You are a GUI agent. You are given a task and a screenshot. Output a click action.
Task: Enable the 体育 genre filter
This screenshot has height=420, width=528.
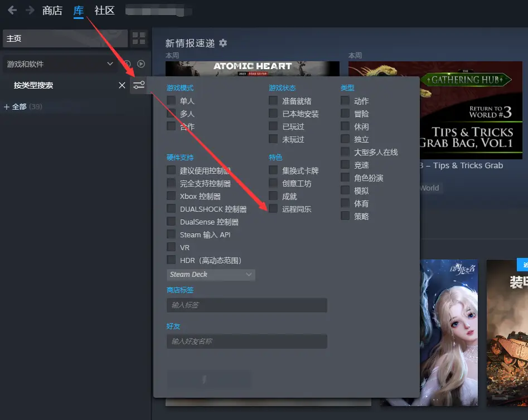pyautogui.click(x=345, y=203)
